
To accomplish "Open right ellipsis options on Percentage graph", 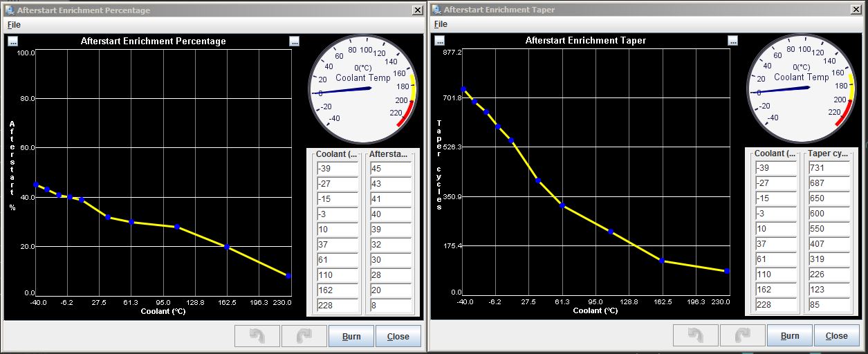I will tap(295, 41).
